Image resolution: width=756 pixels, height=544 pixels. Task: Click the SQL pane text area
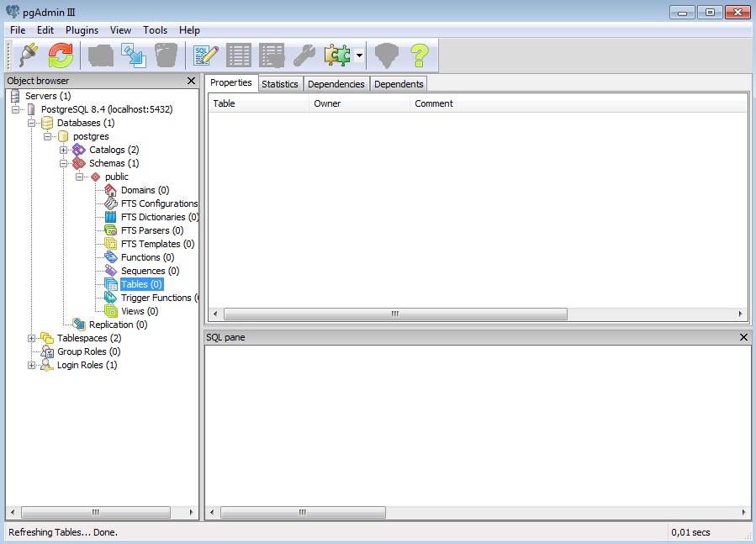[x=478, y=425]
